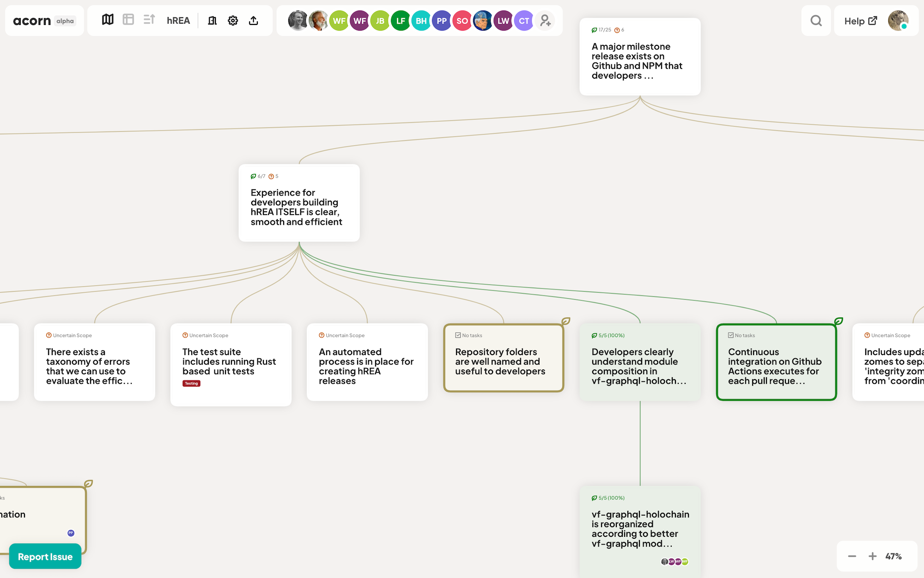Click the PP member avatar
The image size is (924, 578).
[x=442, y=21]
